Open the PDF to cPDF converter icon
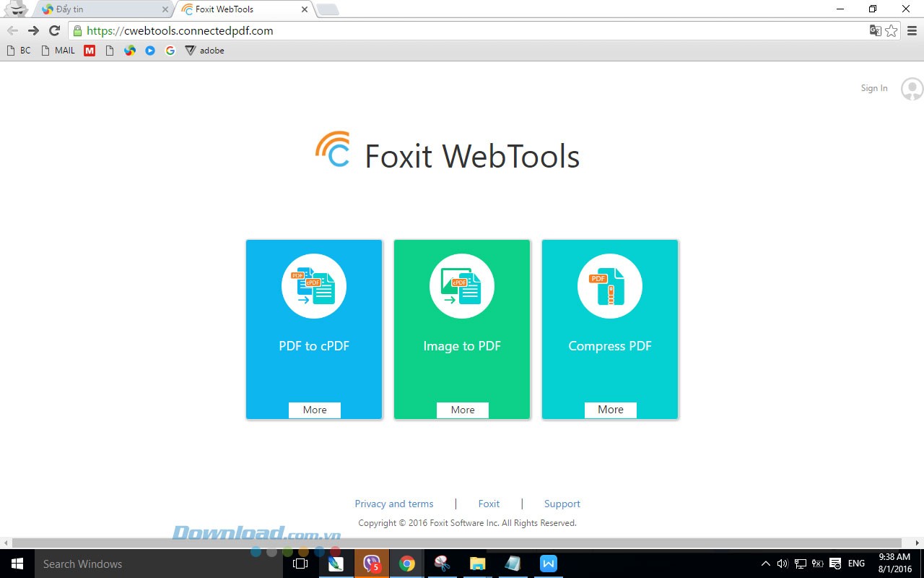The height and width of the screenshot is (578, 924). click(x=313, y=285)
